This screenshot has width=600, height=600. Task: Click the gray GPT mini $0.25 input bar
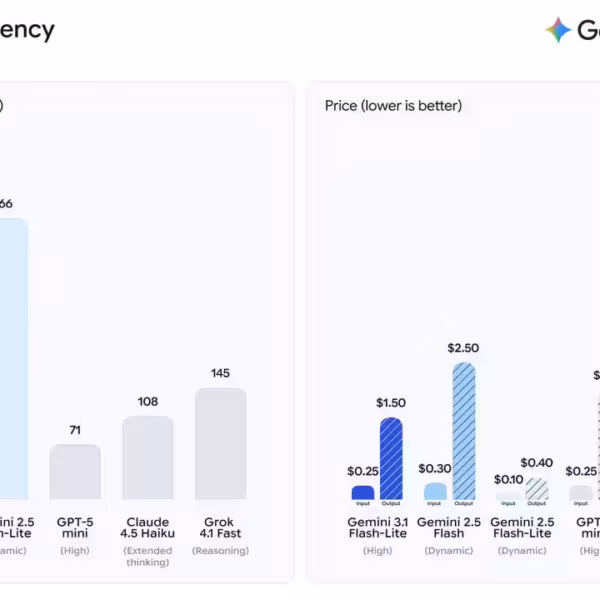[x=581, y=492]
